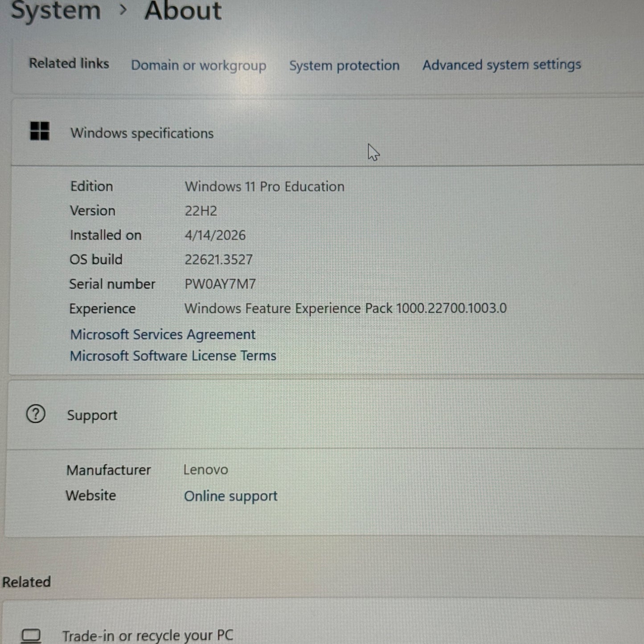Select the installed date 4/14/2026
The image size is (644, 644).
tap(215, 235)
